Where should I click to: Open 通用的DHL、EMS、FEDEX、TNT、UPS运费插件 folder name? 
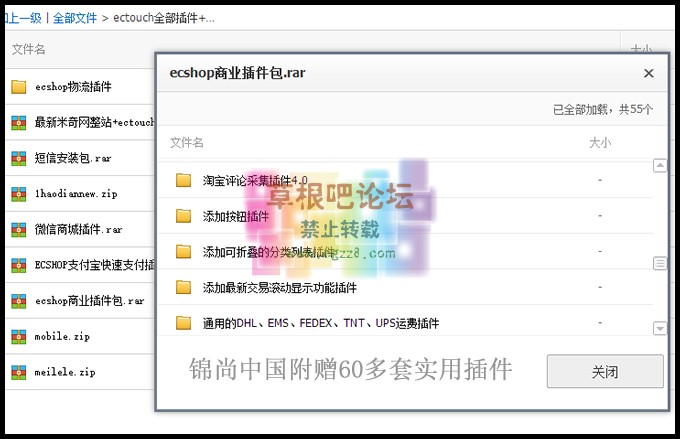point(321,323)
